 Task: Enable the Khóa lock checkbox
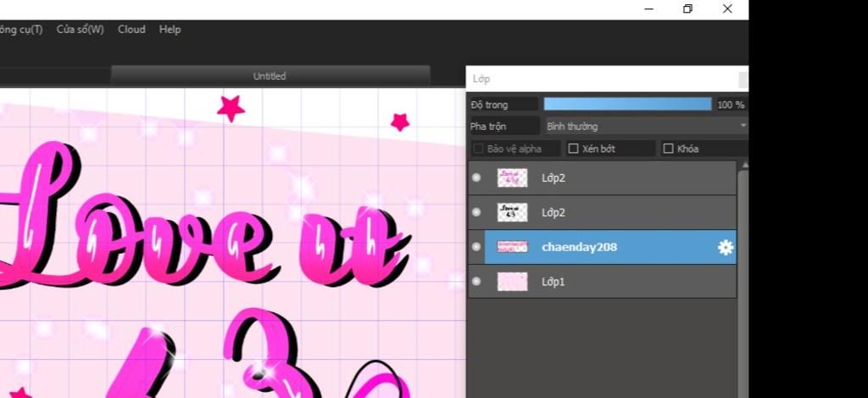coord(668,149)
